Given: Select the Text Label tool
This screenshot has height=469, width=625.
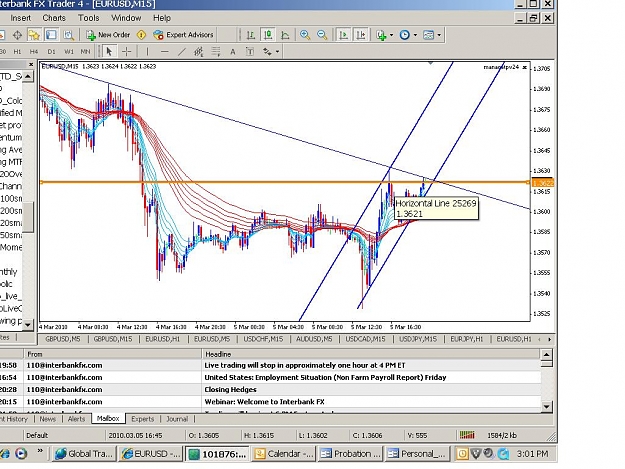Looking at the screenshot, I should (250, 51).
